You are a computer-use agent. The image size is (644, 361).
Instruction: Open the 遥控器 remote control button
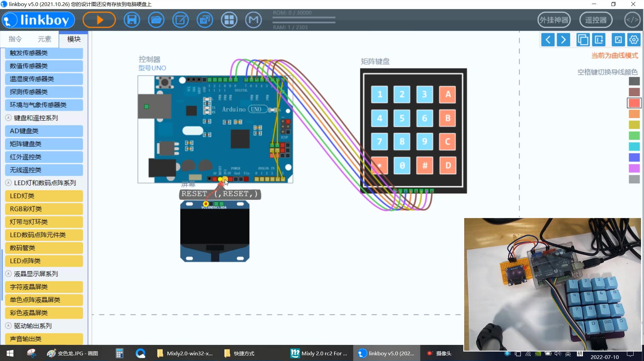tap(596, 20)
